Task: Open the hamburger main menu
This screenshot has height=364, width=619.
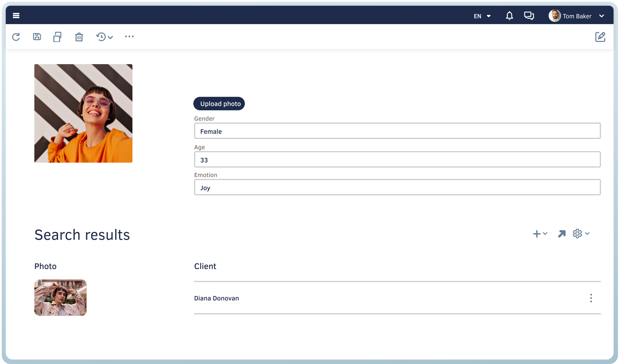Action: 16,16
